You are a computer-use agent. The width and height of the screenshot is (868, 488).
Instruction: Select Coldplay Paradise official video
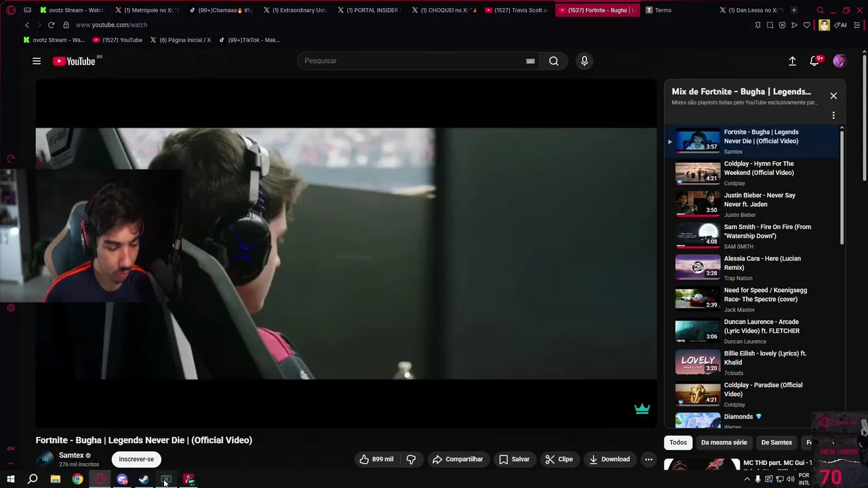753,394
